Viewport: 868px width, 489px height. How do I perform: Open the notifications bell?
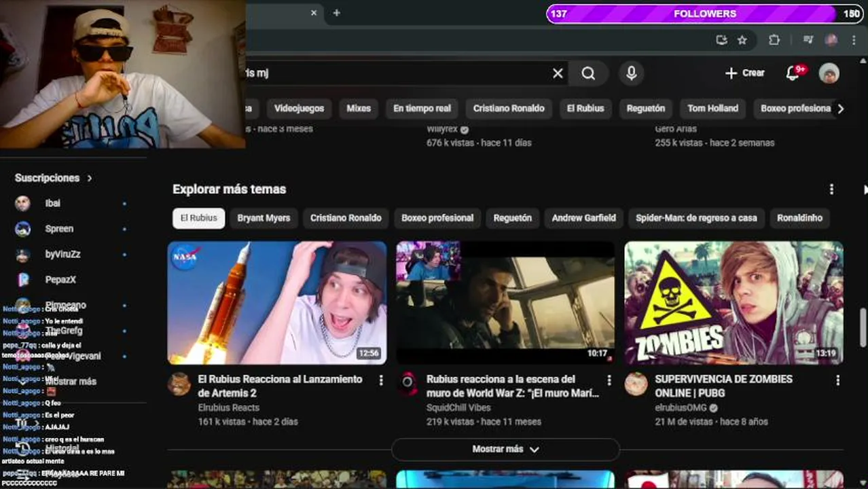[x=793, y=73]
